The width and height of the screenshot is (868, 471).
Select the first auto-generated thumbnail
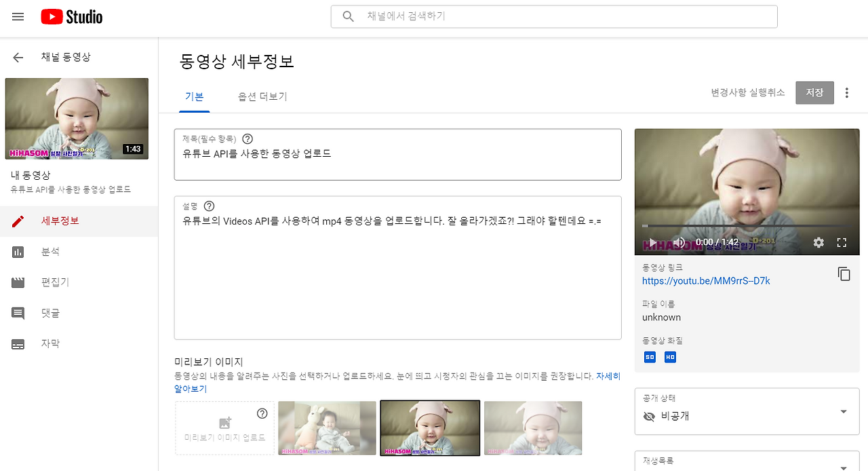327,428
